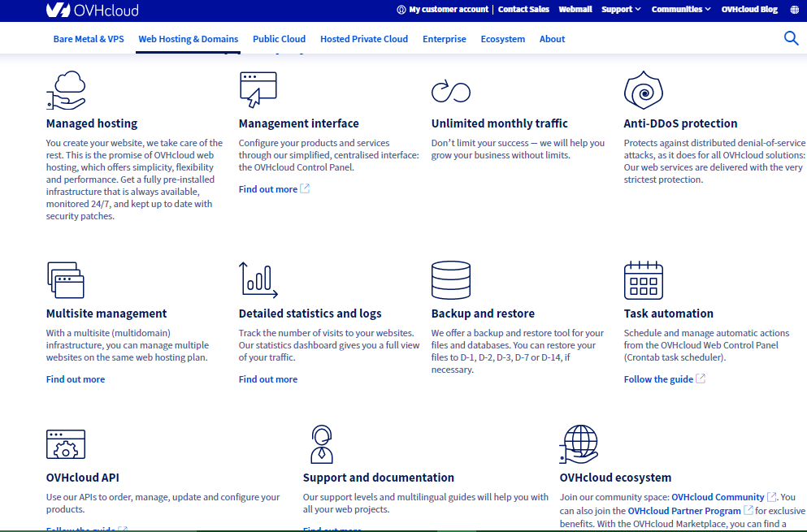
Task: Open the Ecosystem menu
Action: tap(503, 39)
